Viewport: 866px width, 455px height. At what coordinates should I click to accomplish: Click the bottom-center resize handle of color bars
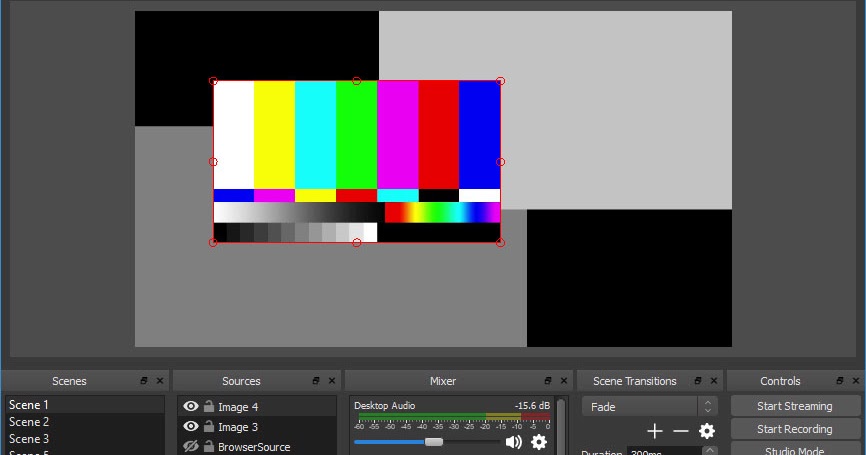357,242
